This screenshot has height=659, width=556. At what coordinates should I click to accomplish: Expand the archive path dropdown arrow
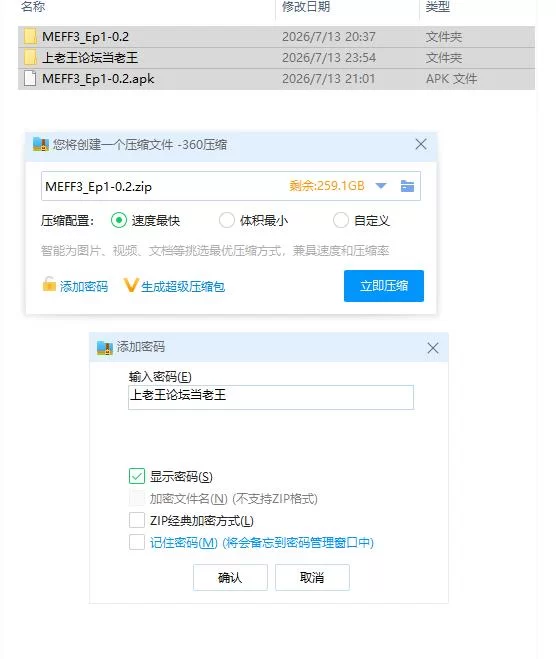click(381, 186)
